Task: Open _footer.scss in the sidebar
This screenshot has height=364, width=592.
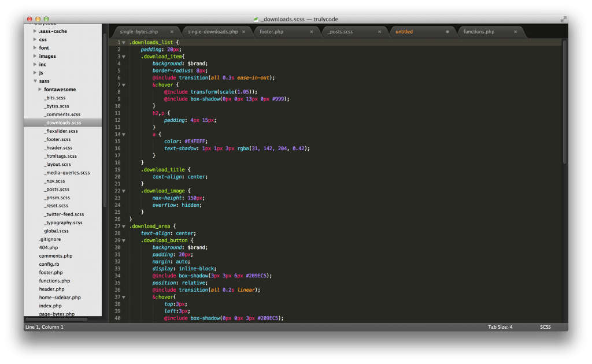Action: [57, 139]
